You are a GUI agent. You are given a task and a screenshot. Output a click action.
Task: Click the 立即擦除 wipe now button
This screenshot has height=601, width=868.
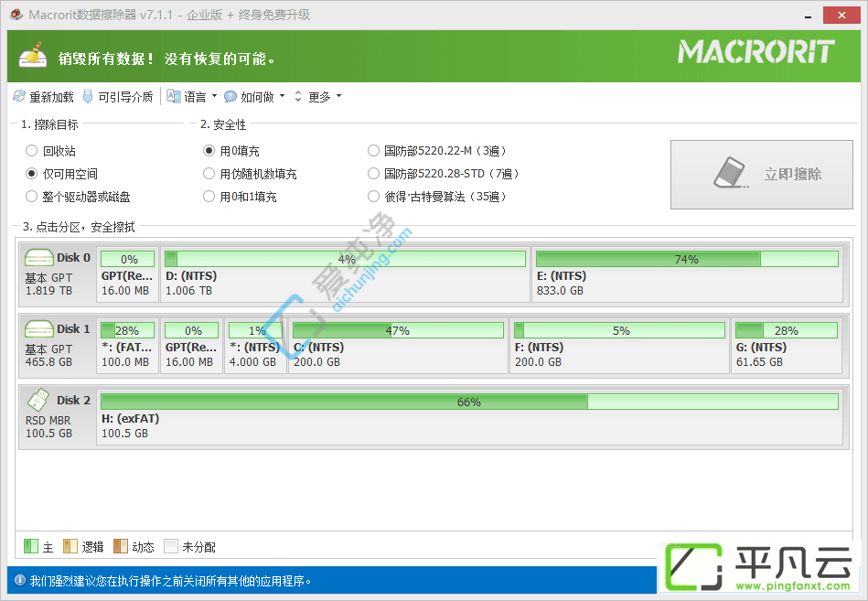[x=761, y=175]
